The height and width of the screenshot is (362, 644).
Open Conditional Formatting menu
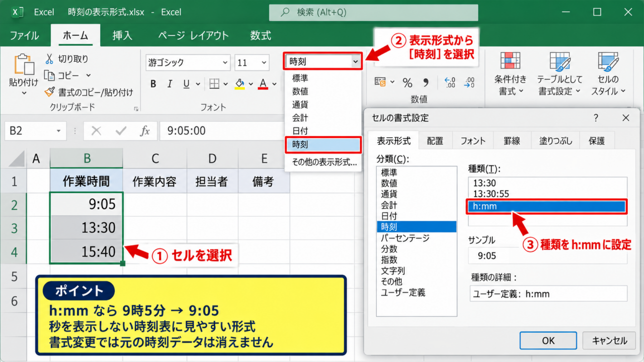point(510,74)
